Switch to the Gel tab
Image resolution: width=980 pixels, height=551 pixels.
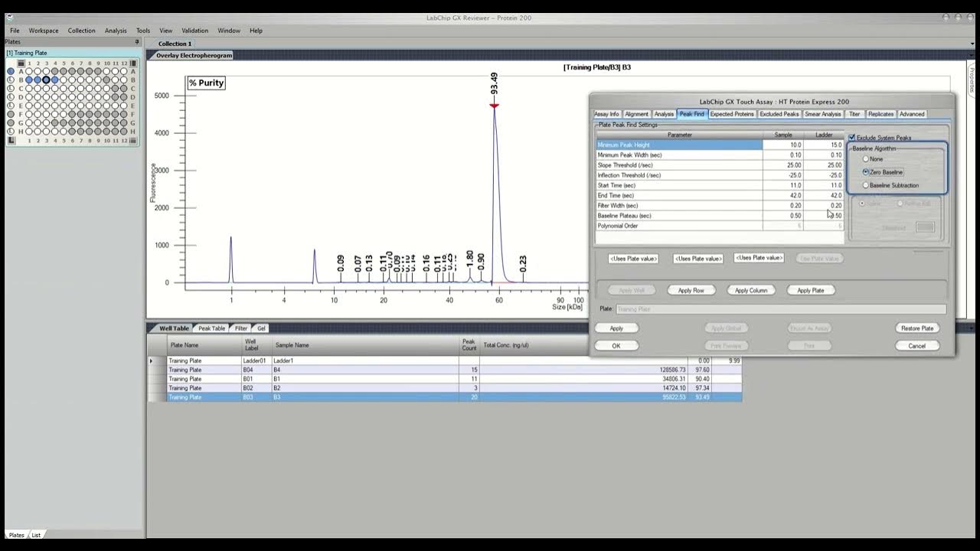(x=261, y=328)
